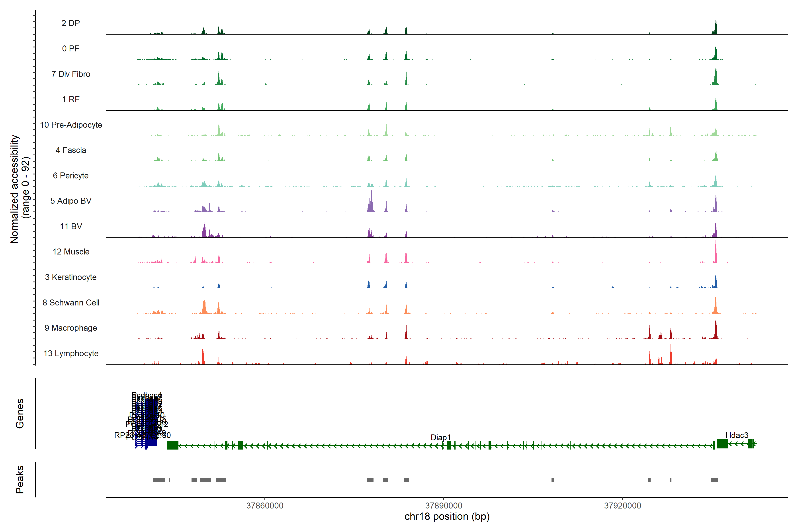The image size is (798, 532).
Task: Click the 37860000 axis tick label
Action: (265, 506)
